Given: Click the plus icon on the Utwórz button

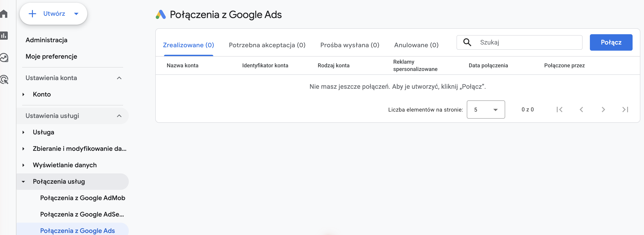Looking at the screenshot, I should click(32, 13).
